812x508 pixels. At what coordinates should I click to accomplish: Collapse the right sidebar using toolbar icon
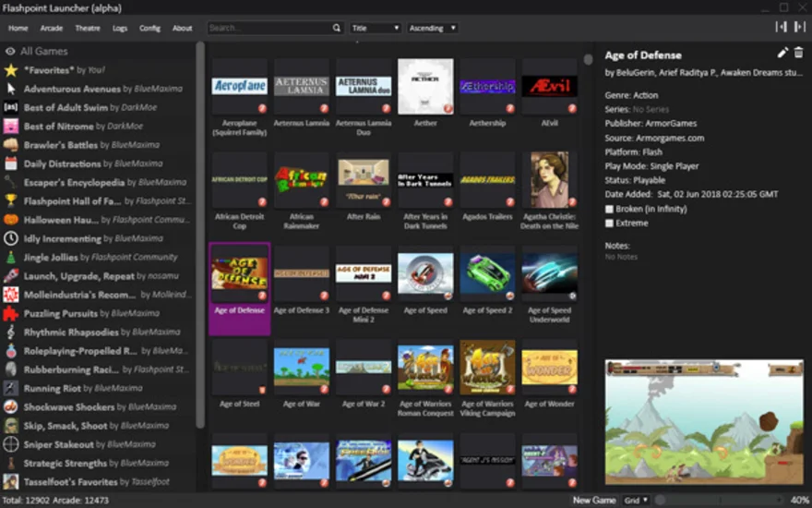click(800, 27)
